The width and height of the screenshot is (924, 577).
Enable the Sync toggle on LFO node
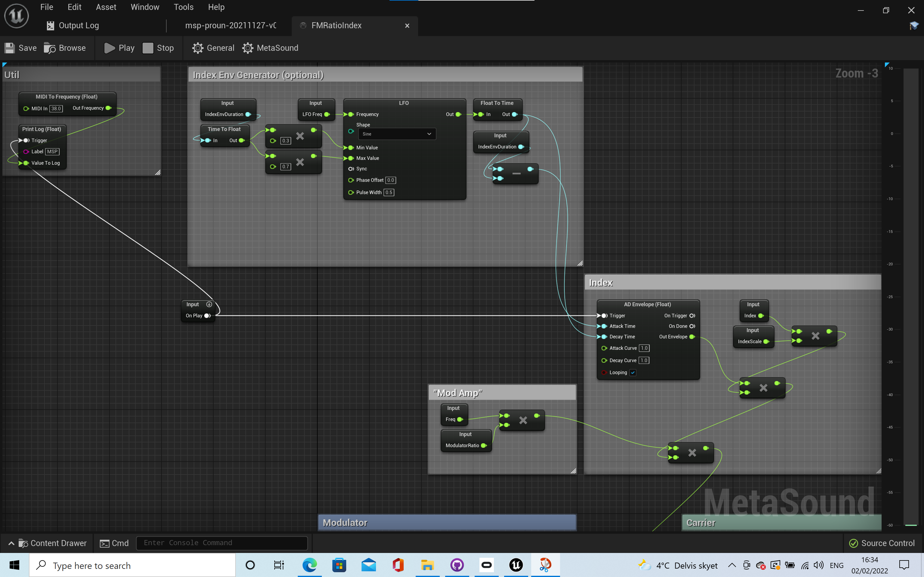click(x=351, y=169)
